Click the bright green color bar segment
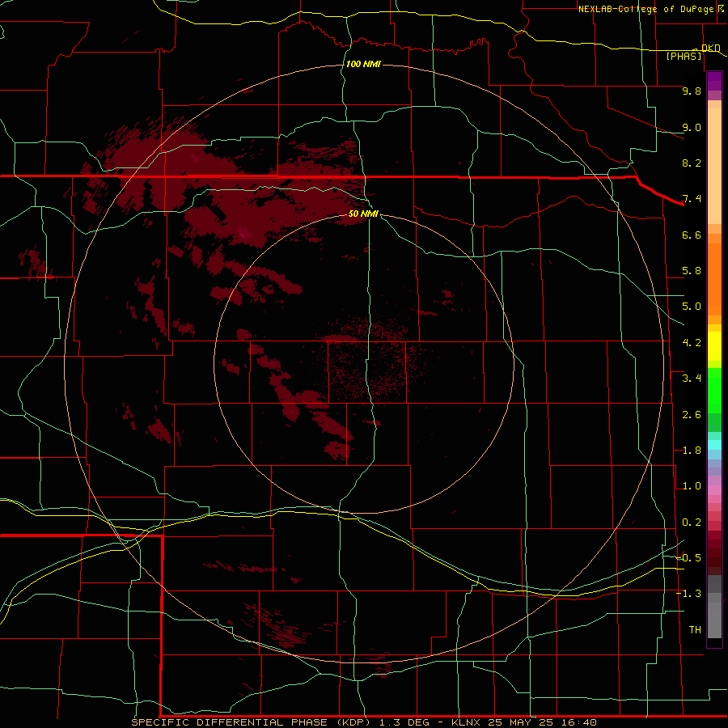The width and height of the screenshot is (728, 728). (x=714, y=391)
